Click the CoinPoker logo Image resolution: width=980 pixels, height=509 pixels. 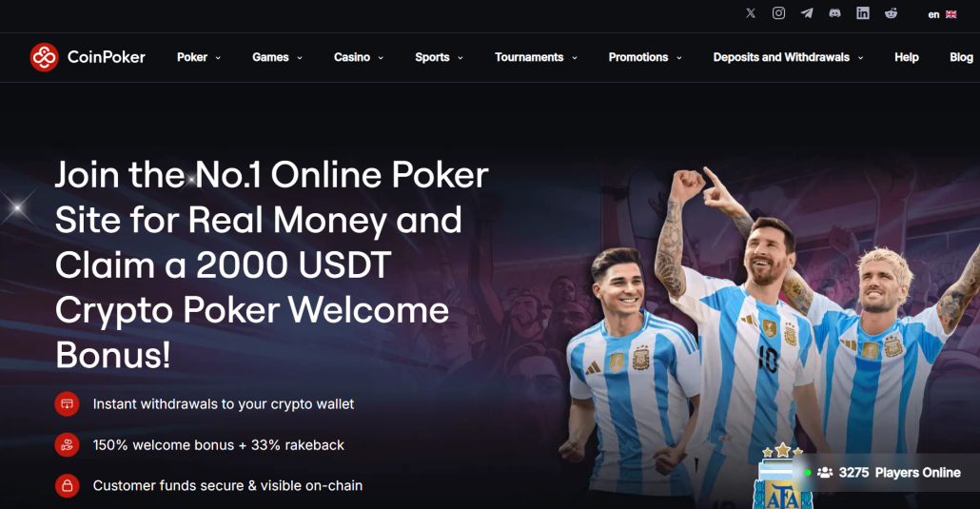point(88,57)
